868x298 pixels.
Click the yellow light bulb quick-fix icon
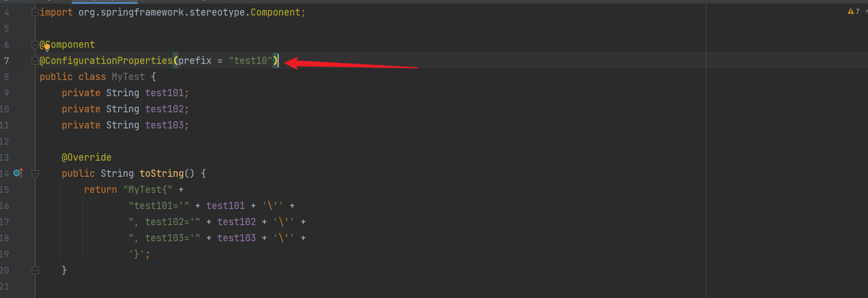point(47,48)
